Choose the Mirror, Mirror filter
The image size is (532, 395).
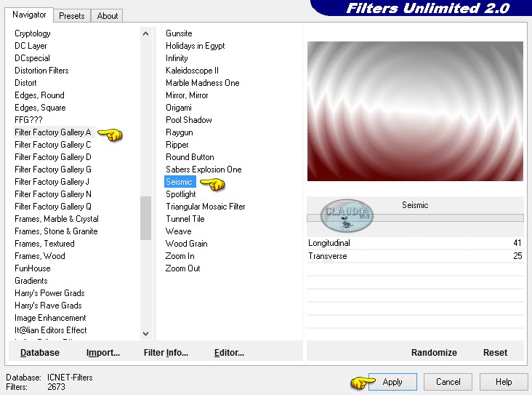[187, 95]
